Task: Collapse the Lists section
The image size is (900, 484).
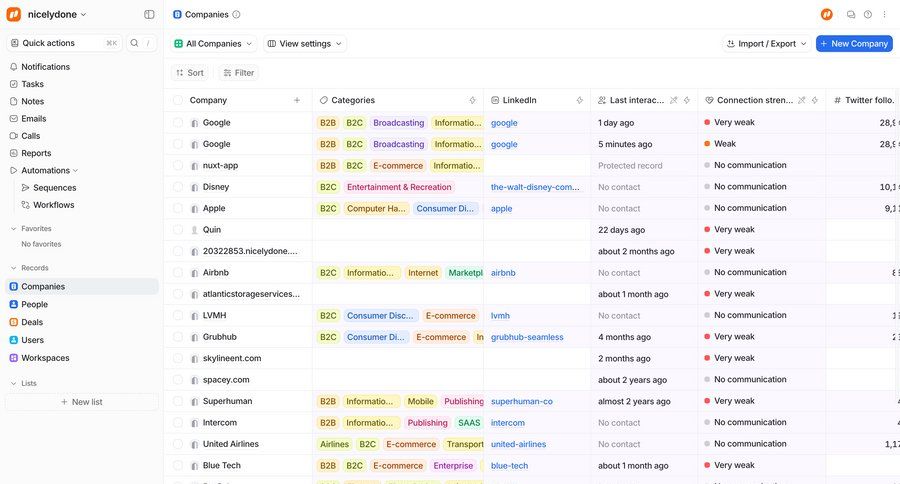Action: pos(14,384)
